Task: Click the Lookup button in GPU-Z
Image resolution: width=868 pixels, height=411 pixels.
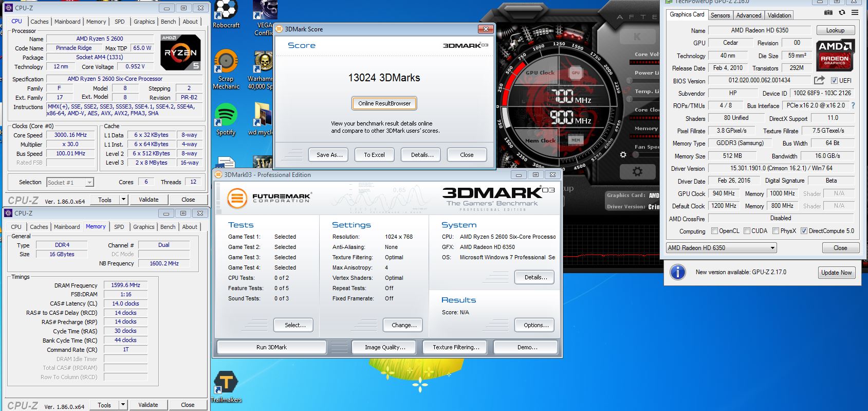Action: pyautogui.click(x=835, y=30)
